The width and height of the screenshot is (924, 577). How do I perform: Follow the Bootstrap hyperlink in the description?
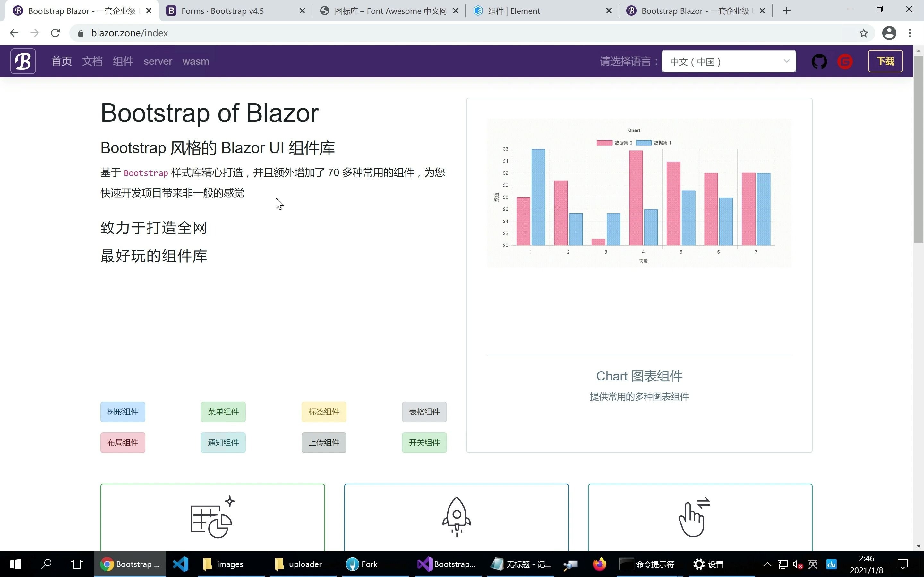(x=145, y=172)
